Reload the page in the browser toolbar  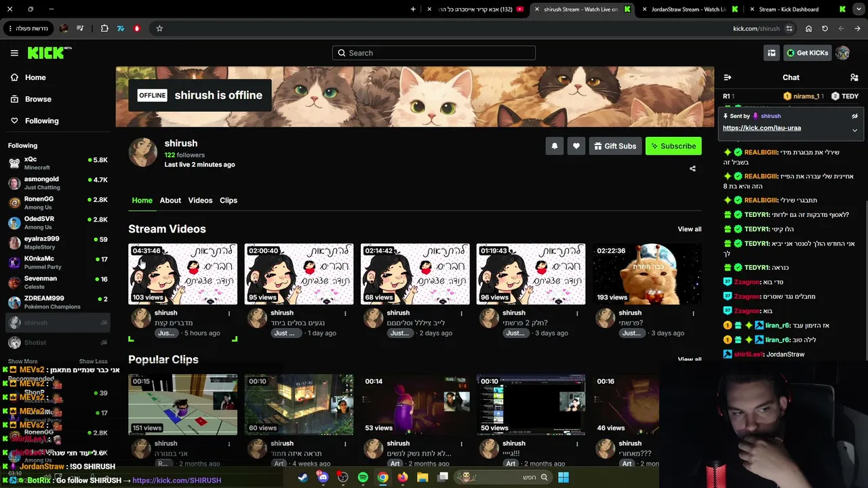click(825, 28)
